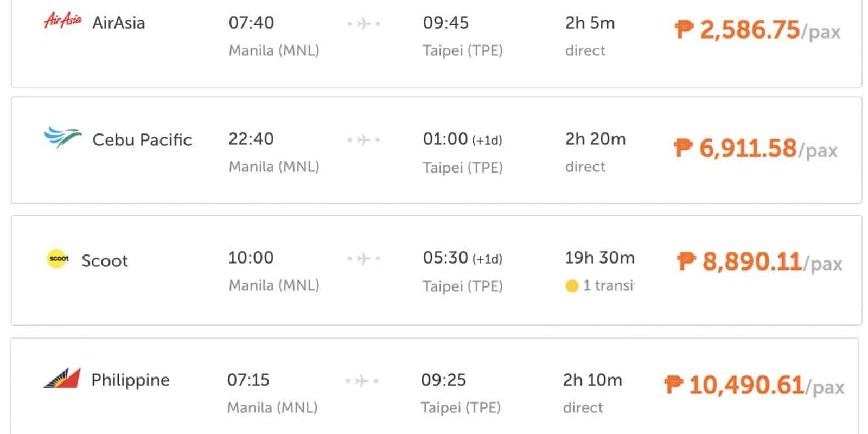
Task: Click the plane icon in AirAsia row
Action: click(363, 24)
